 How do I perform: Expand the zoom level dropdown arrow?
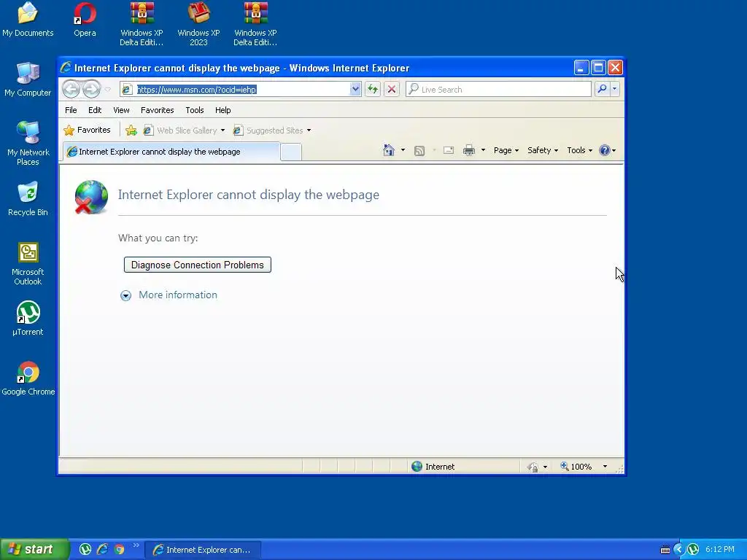coord(605,467)
